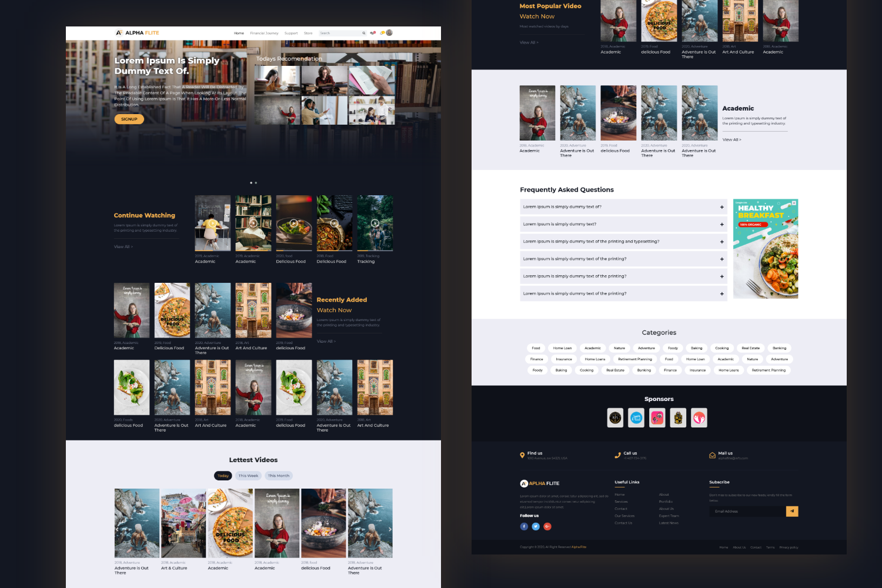Click the blue circular sponsor logo
882x588 pixels.
pos(636,418)
